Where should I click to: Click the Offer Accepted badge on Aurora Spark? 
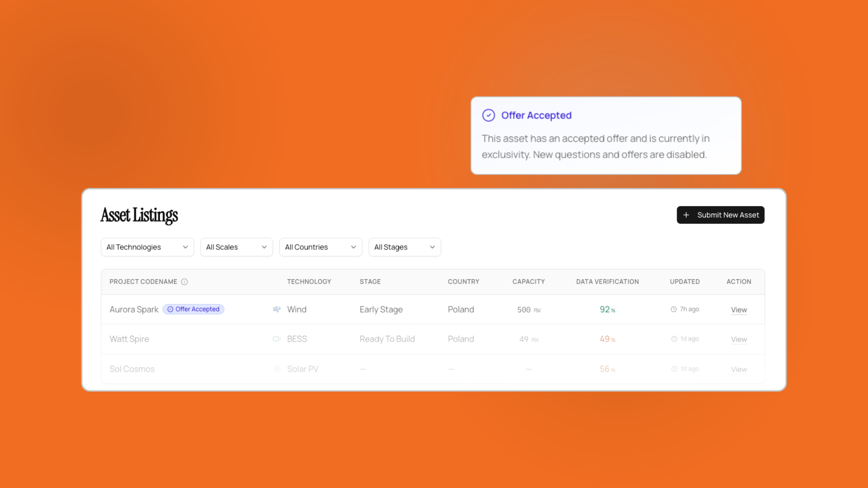(193, 309)
